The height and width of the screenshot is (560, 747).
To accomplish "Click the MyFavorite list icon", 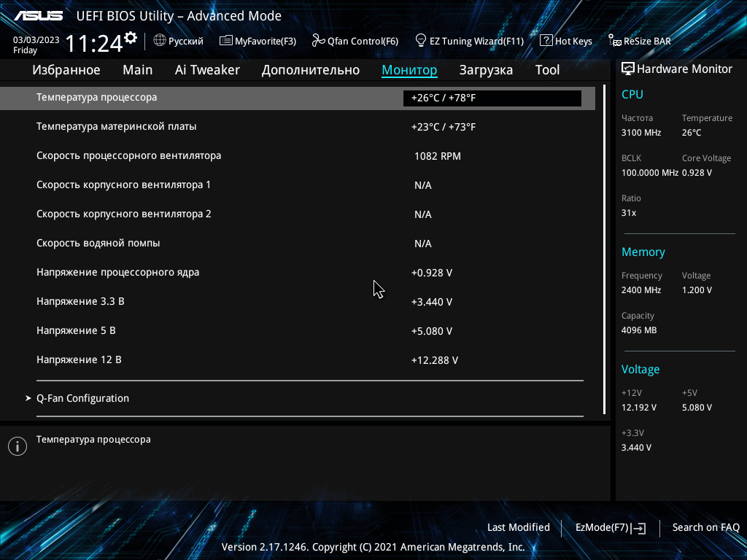I will click(x=226, y=41).
